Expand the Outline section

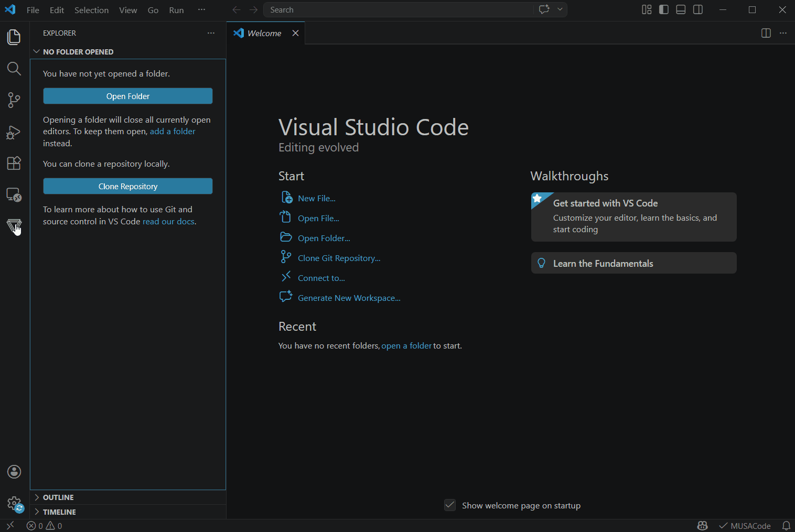[128, 497]
